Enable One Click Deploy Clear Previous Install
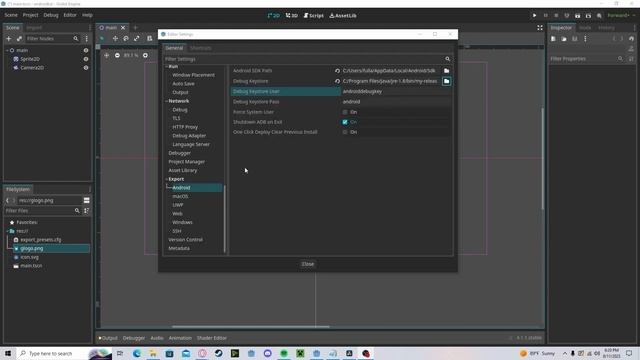Image resolution: width=640 pixels, height=360 pixels. pyautogui.click(x=345, y=132)
